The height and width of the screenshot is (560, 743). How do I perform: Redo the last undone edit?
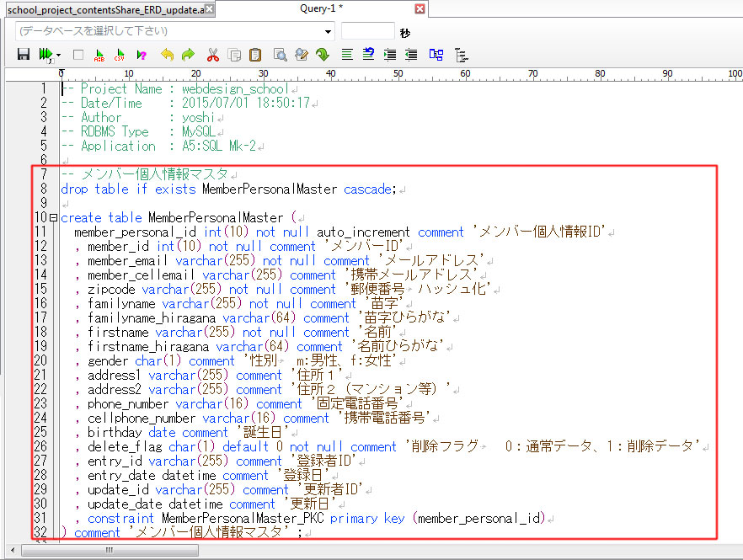[x=188, y=55]
